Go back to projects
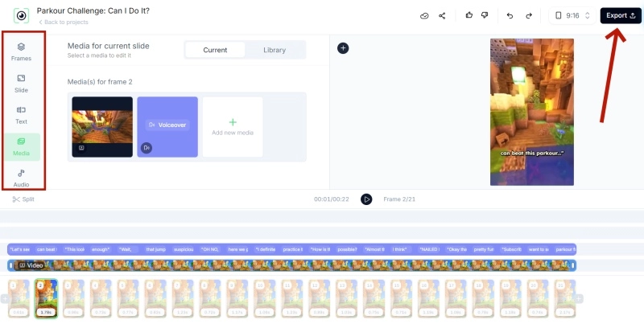The image size is (644, 324). tap(63, 22)
